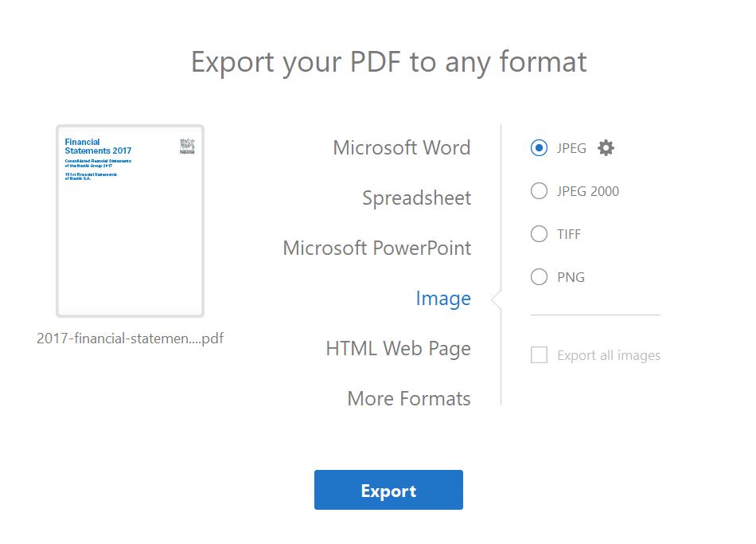This screenshot has height=544, width=756.
Task: Choose Microsoft Word export format
Action: [401, 148]
